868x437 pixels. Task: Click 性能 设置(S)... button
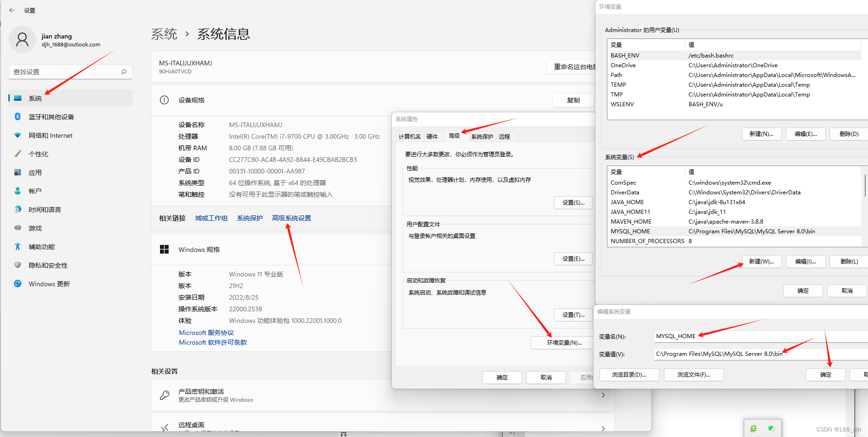[574, 203]
